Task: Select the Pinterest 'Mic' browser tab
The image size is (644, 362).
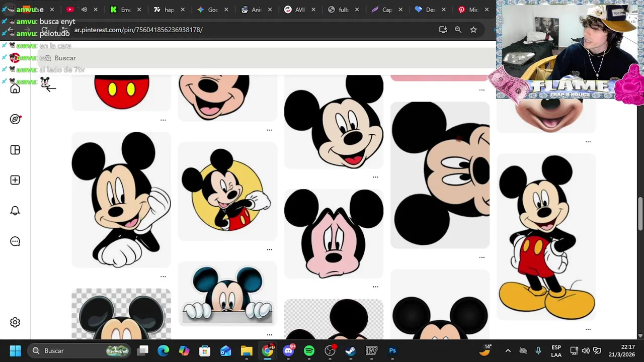Action: click(x=469, y=10)
